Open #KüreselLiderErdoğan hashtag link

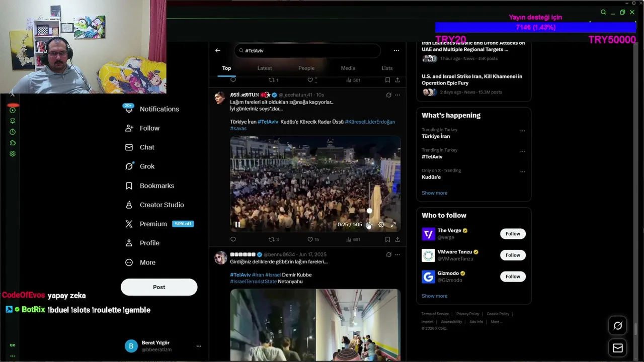tap(370, 122)
